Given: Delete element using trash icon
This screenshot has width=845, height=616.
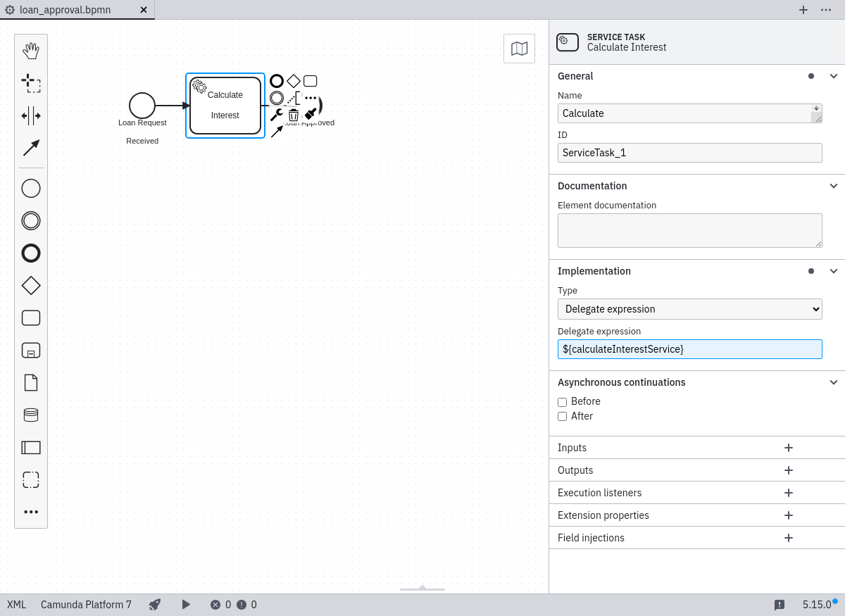Looking at the screenshot, I should click(x=294, y=115).
